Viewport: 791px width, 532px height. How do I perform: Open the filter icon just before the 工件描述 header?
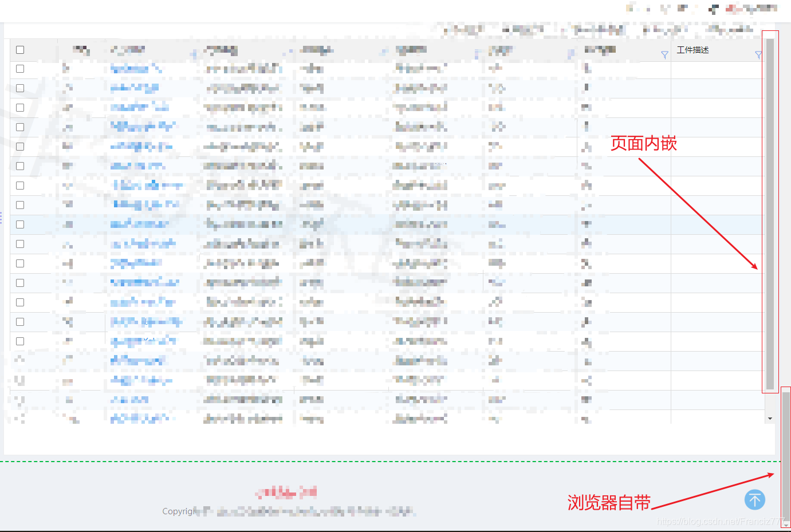tap(664, 55)
